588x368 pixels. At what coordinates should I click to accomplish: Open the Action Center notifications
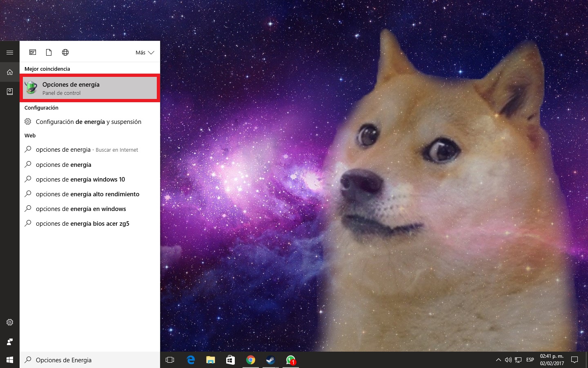pyautogui.click(x=575, y=360)
